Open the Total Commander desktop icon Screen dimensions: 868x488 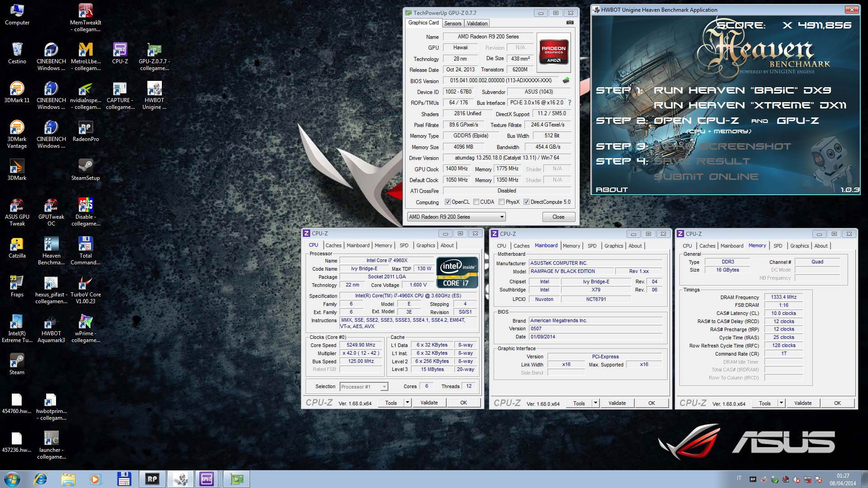[x=85, y=251]
